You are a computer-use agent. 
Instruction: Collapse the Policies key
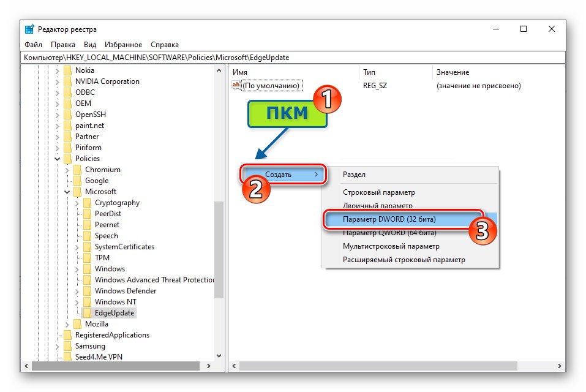[x=57, y=159]
